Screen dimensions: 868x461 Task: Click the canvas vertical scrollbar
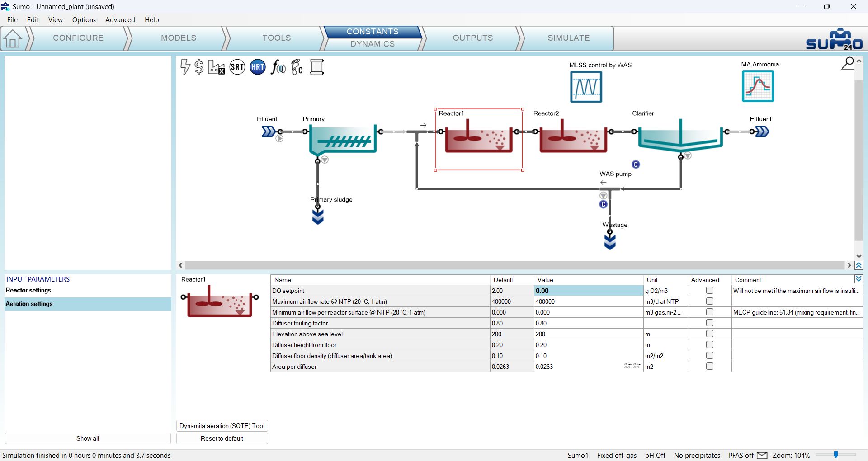coord(859,160)
